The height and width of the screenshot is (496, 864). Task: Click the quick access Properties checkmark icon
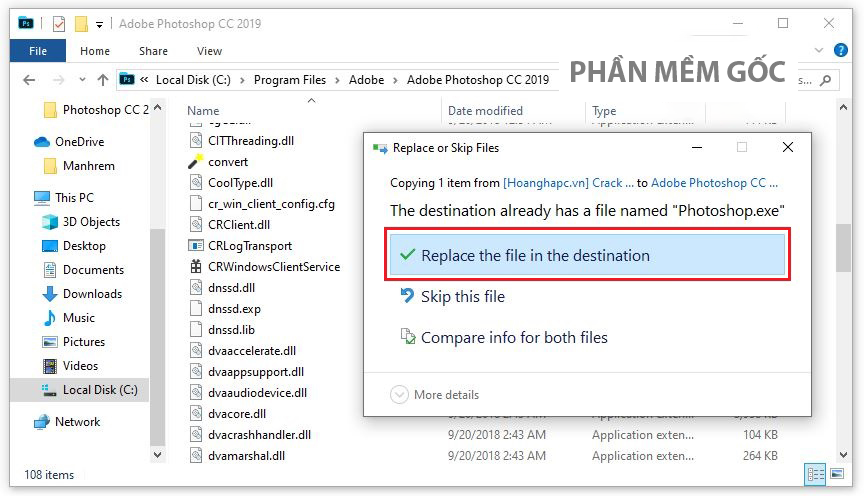[59, 23]
